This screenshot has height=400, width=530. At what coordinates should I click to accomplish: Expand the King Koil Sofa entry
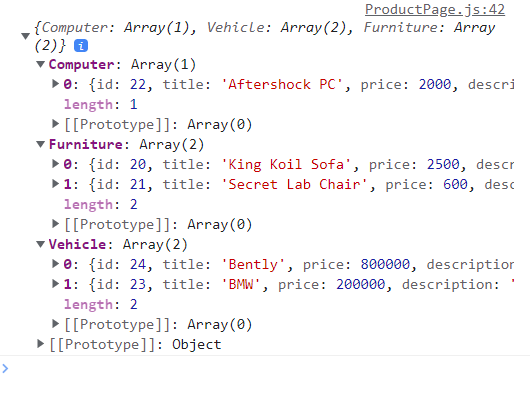(55, 164)
